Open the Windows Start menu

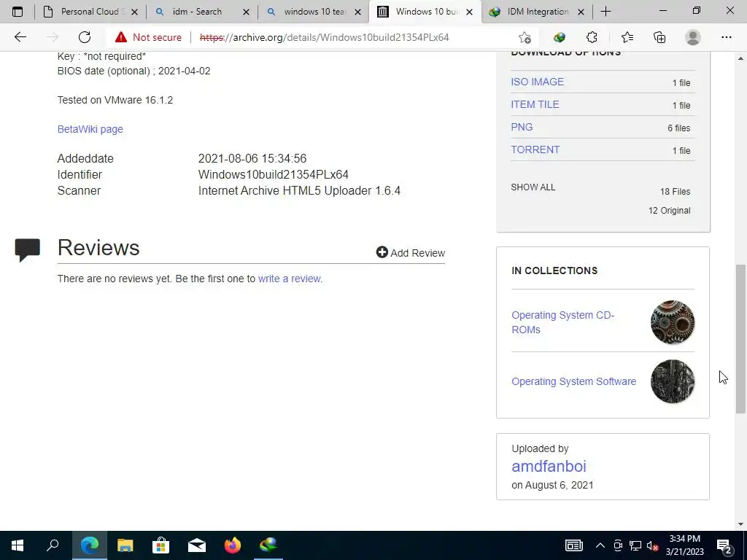click(x=18, y=545)
